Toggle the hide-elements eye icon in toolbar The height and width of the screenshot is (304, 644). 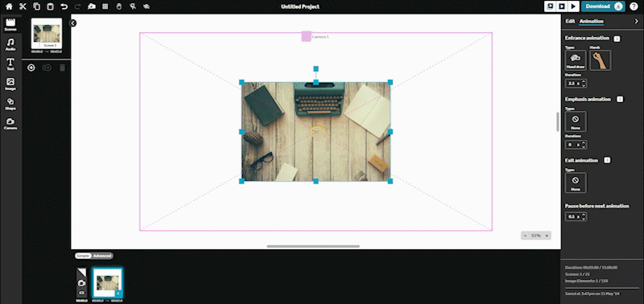click(x=147, y=6)
